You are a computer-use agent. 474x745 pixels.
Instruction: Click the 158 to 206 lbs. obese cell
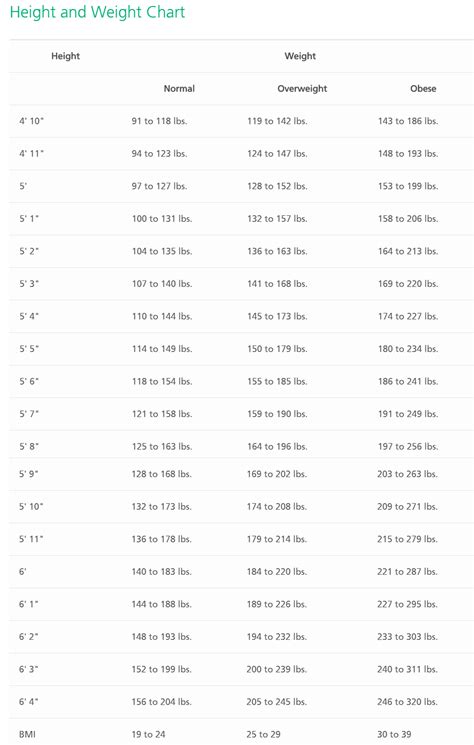tap(408, 219)
